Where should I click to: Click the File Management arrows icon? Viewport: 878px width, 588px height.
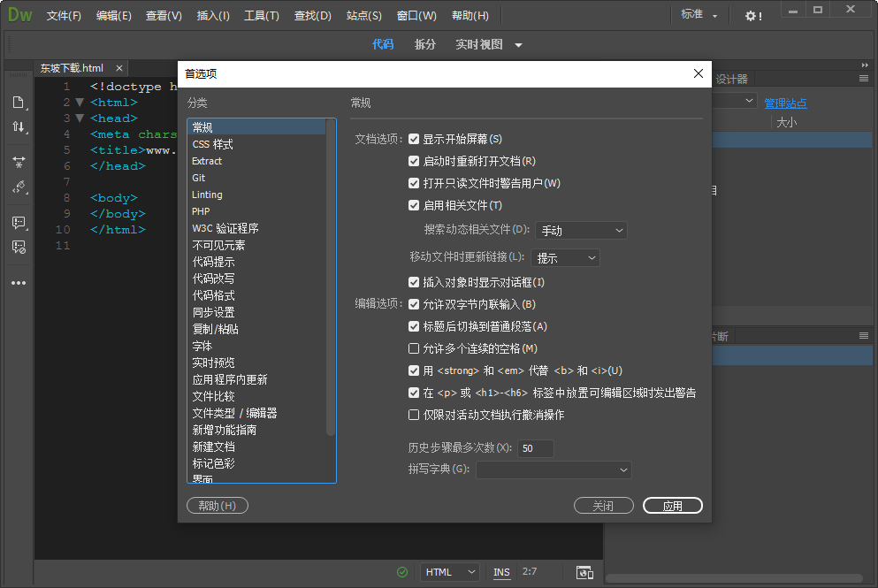[19, 127]
